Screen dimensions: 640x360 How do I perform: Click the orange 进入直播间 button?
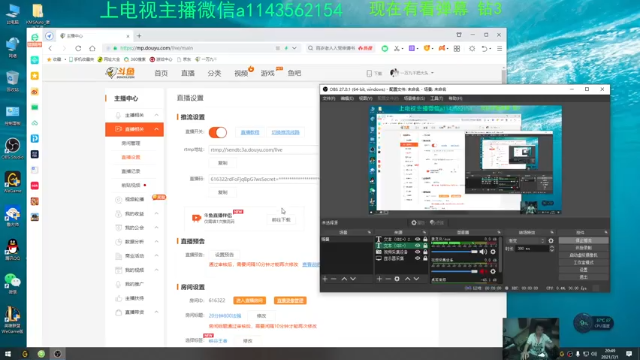coord(249,300)
